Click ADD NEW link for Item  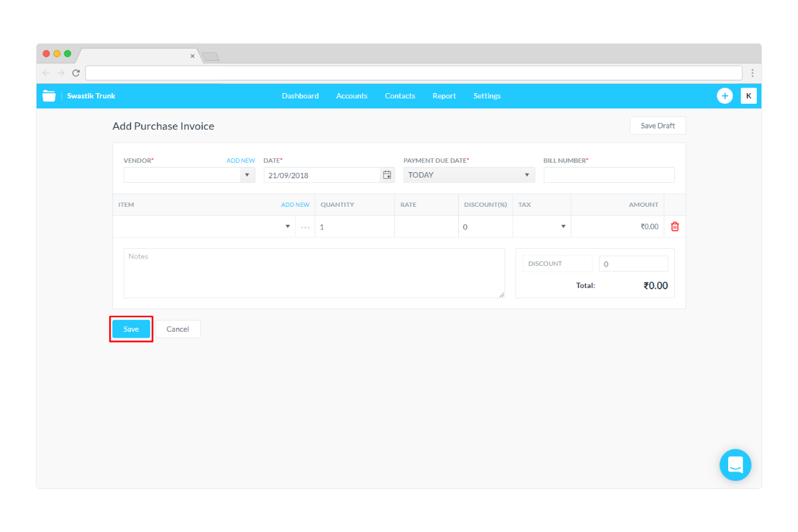(x=295, y=205)
